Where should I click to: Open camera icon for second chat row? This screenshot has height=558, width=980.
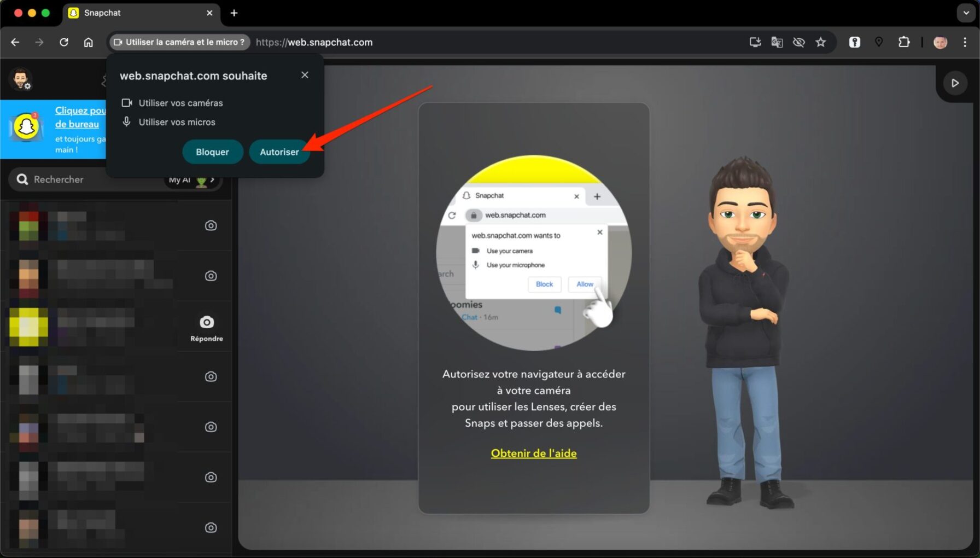point(211,276)
